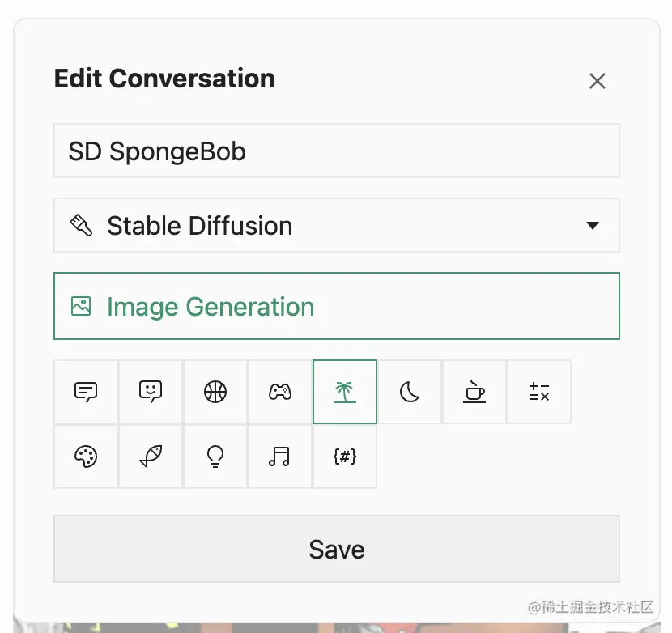Viewport: 672px width, 633px height.
Task: Select the plus-minus math icon
Action: (x=538, y=391)
